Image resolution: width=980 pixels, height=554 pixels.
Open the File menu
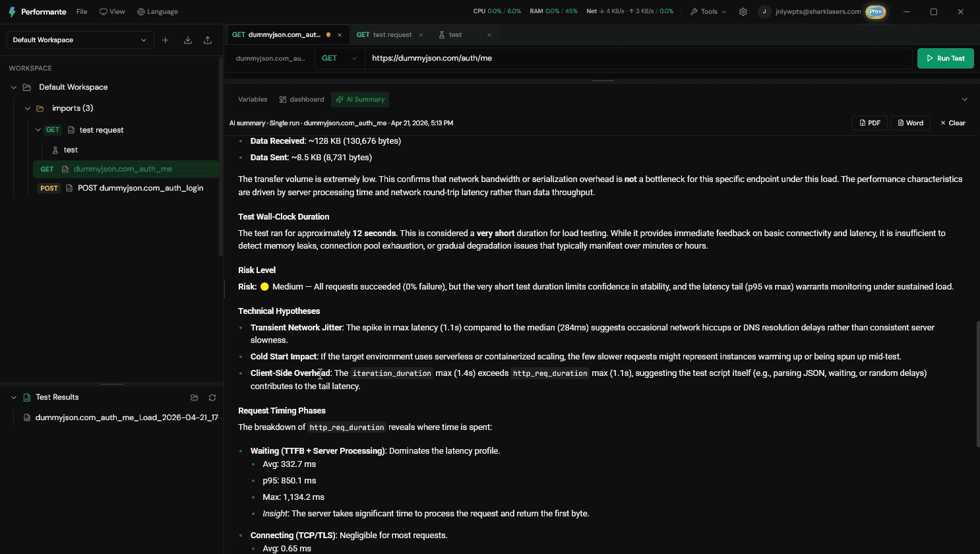(82, 12)
